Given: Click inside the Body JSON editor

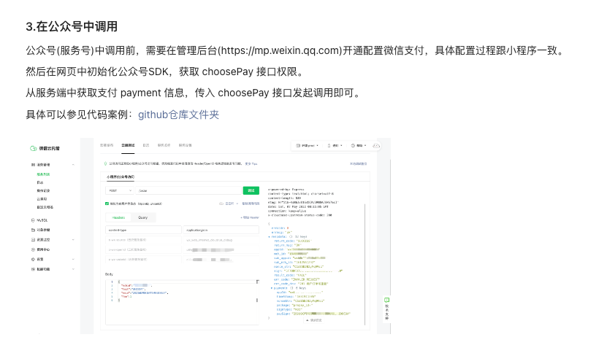Looking at the screenshot, I should coord(182,301).
